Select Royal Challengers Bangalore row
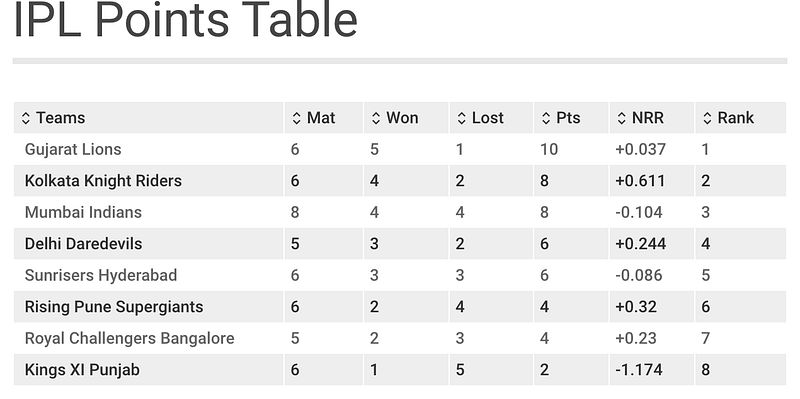This screenshot has width=800, height=399. pos(399,338)
